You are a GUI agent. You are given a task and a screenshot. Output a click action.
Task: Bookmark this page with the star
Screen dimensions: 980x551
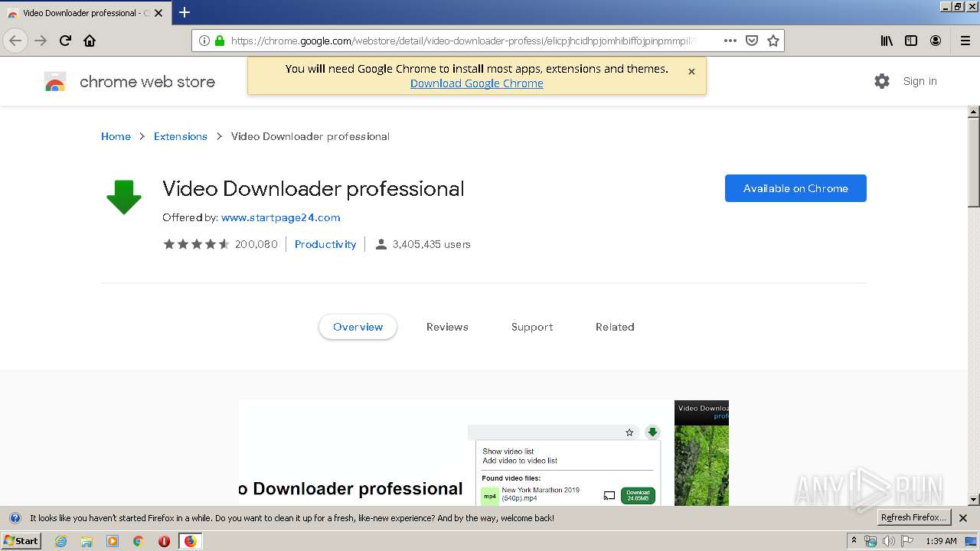[x=773, y=41]
